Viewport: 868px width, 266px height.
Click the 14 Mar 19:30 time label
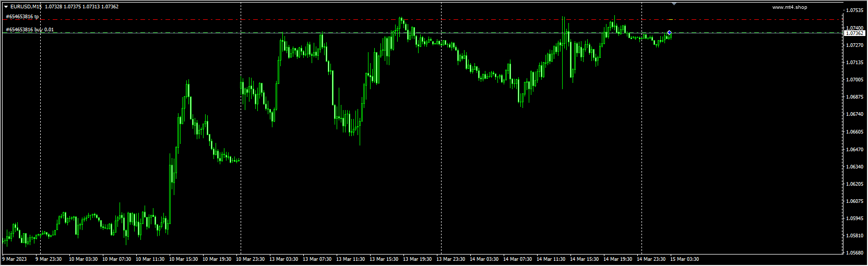(x=617, y=259)
